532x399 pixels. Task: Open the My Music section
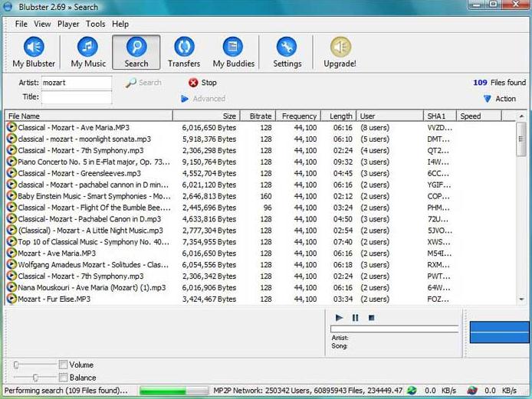coord(88,52)
